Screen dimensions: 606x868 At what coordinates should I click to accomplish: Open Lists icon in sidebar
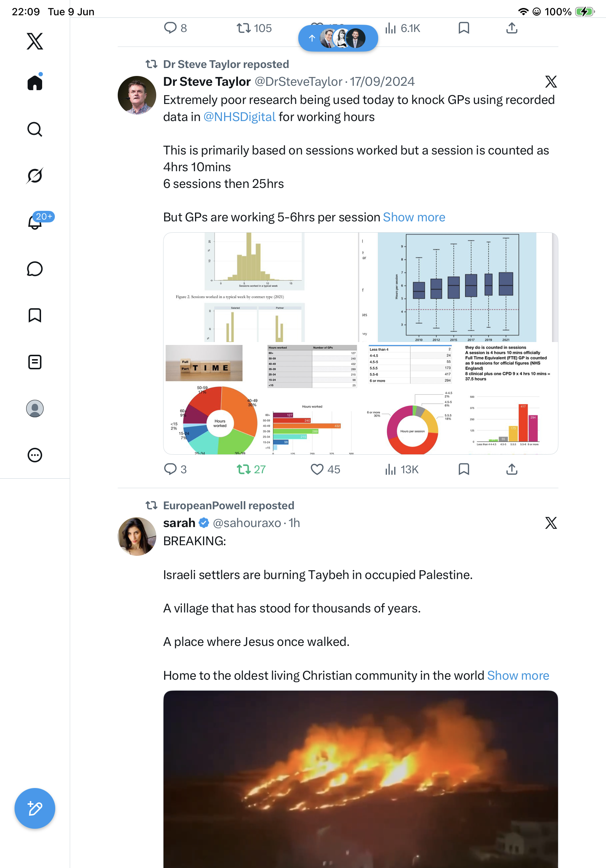pos(35,362)
